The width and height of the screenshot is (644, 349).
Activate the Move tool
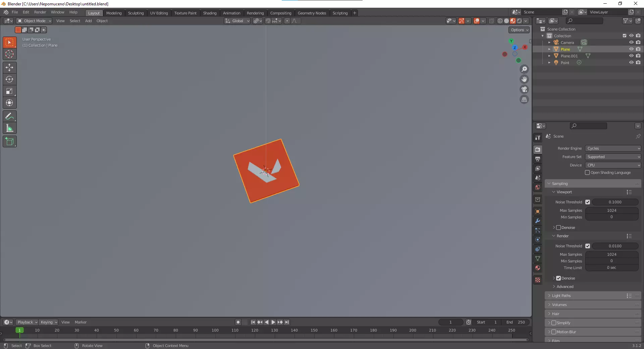pos(9,67)
